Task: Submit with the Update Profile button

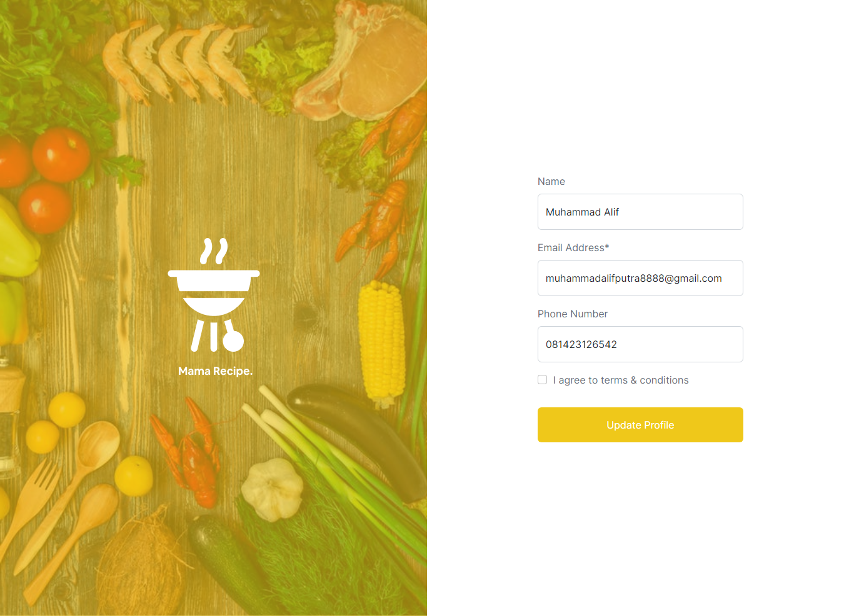Action: click(x=640, y=425)
